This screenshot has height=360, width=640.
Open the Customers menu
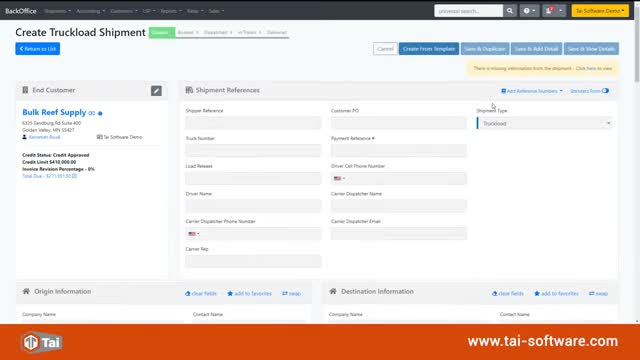tap(124, 11)
